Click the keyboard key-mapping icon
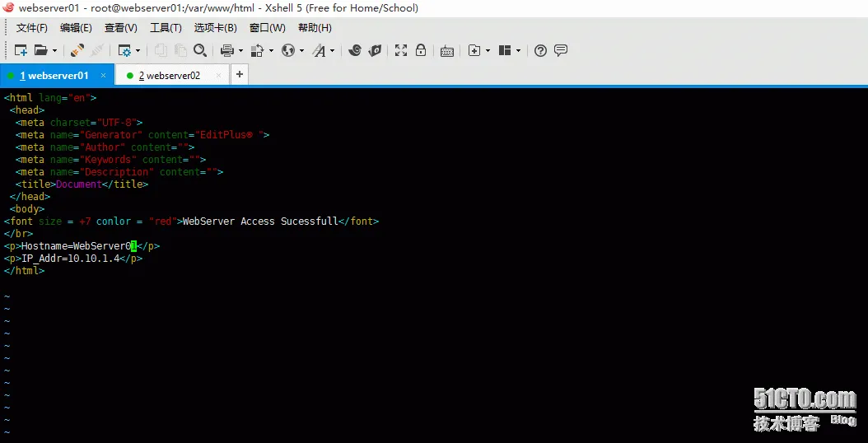This screenshot has width=868, height=443. [447, 51]
